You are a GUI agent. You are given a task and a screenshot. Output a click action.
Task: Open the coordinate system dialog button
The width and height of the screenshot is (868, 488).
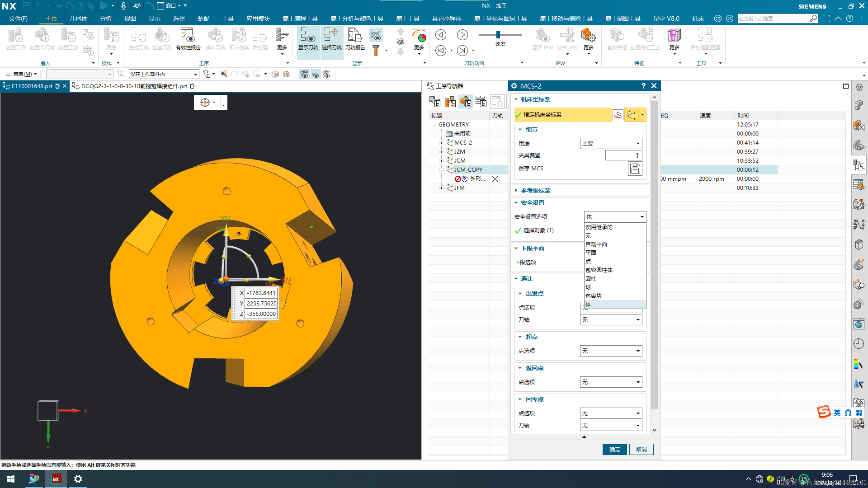[618, 115]
